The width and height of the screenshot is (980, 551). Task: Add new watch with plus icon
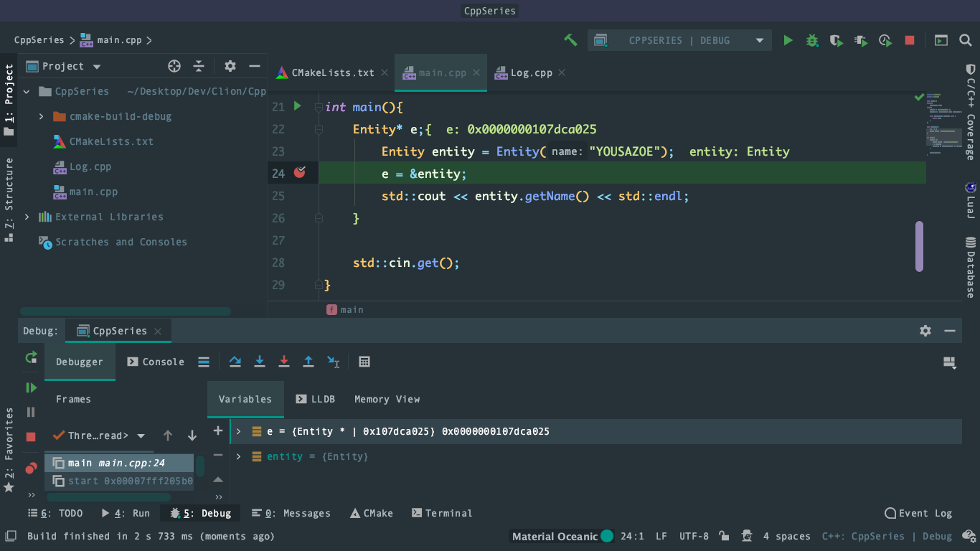218,430
